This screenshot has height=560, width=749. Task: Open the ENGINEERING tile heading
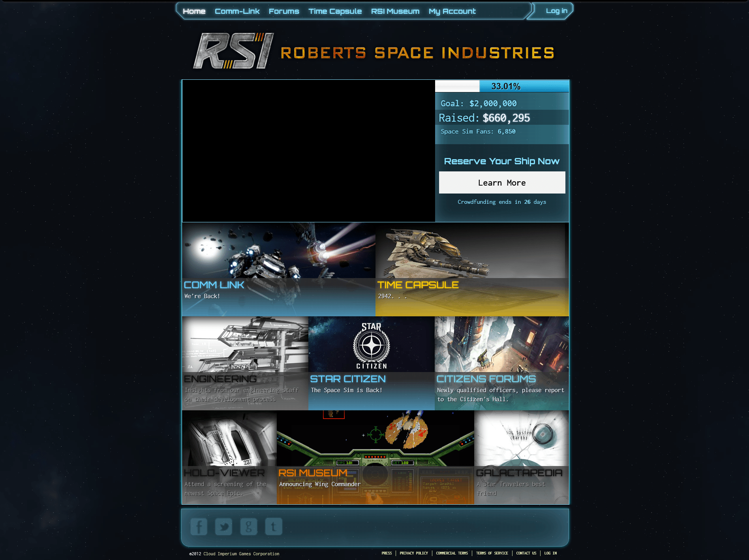pyautogui.click(x=220, y=379)
